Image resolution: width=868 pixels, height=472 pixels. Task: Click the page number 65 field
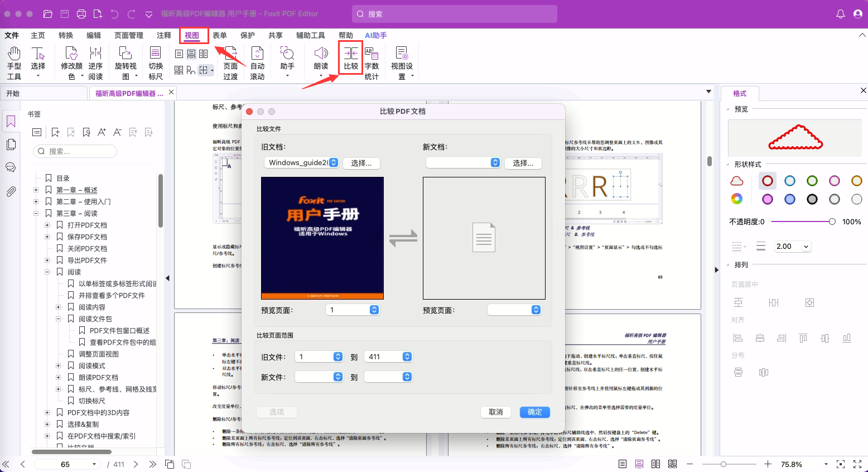(65, 464)
